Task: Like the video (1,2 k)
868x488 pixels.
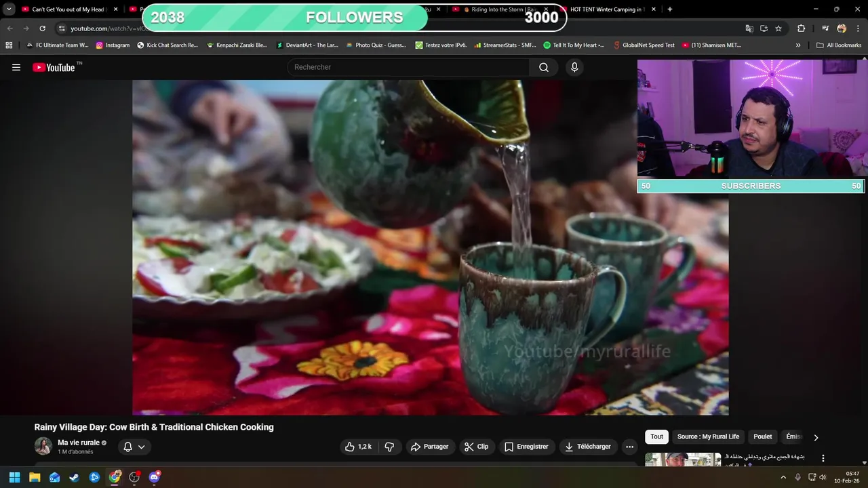Action: point(358,447)
